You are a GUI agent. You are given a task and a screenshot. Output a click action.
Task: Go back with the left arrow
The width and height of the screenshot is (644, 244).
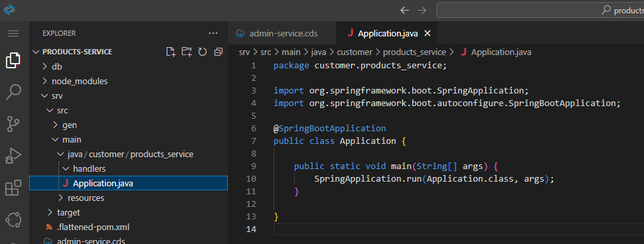click(x=404, y=10)
